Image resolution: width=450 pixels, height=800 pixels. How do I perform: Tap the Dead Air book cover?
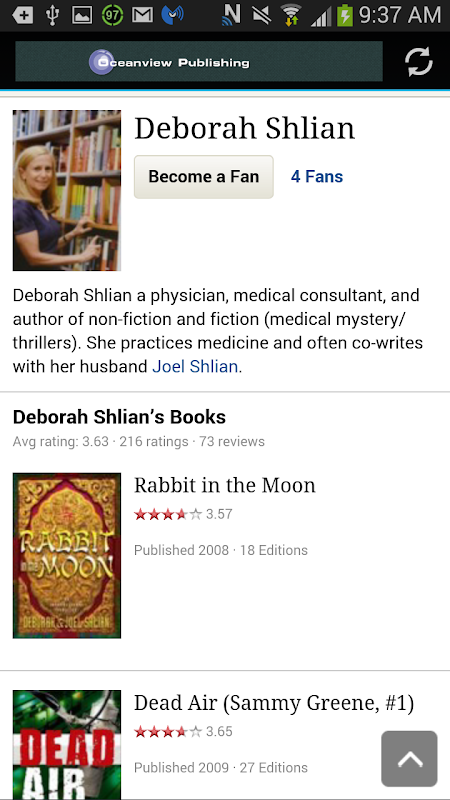pyautogui.click(x=67, y=745)
